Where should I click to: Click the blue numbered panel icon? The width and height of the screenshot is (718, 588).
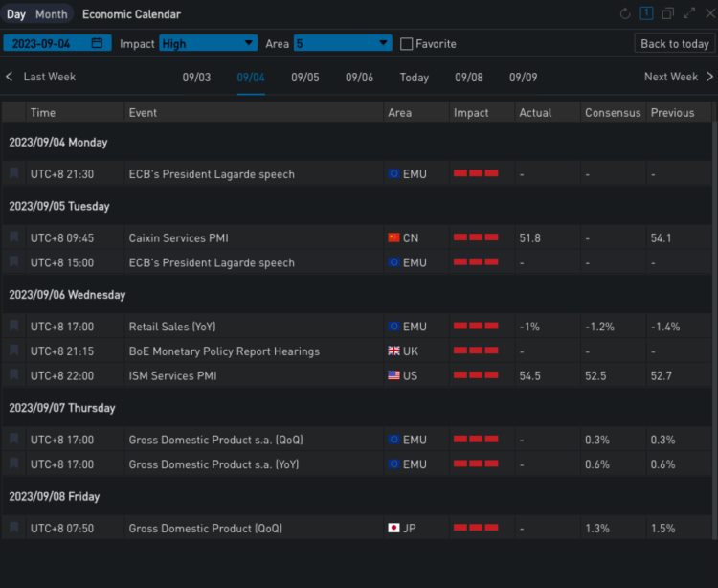(x=646, y=14)
